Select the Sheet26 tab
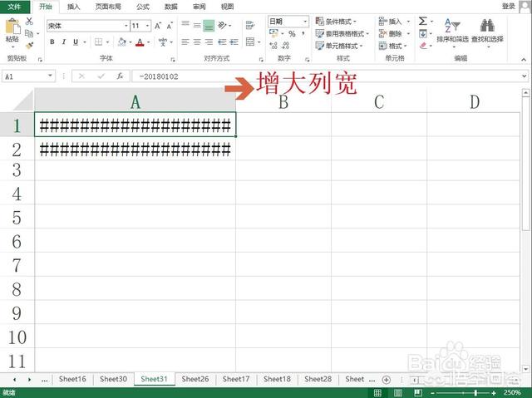 pyautogui.click(x=195, y=379)
